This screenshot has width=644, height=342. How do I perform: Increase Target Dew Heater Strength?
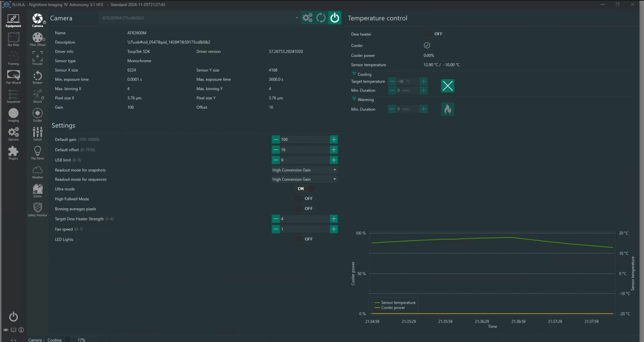coord(334,219)
